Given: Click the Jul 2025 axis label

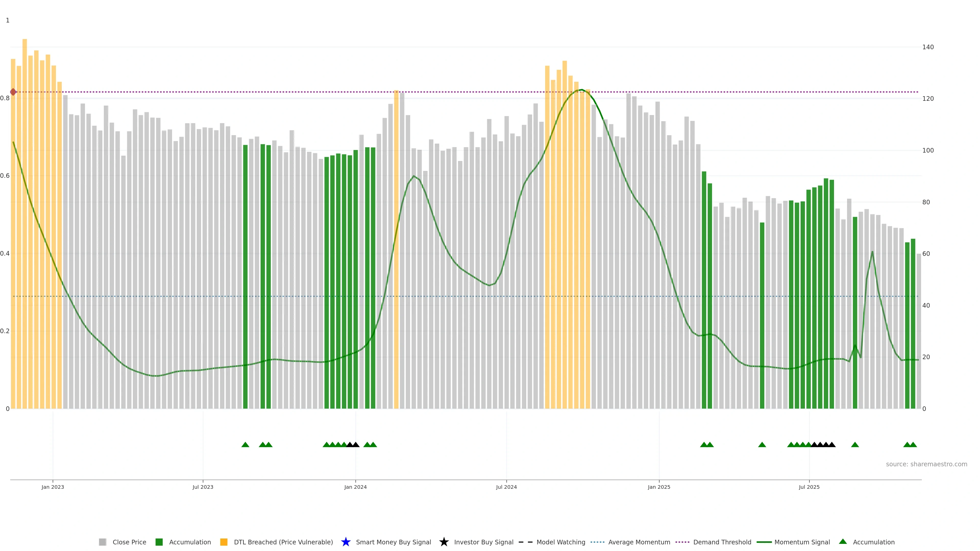Looking at the screenshot, I should pyautogui.click(x=809, y=487).
